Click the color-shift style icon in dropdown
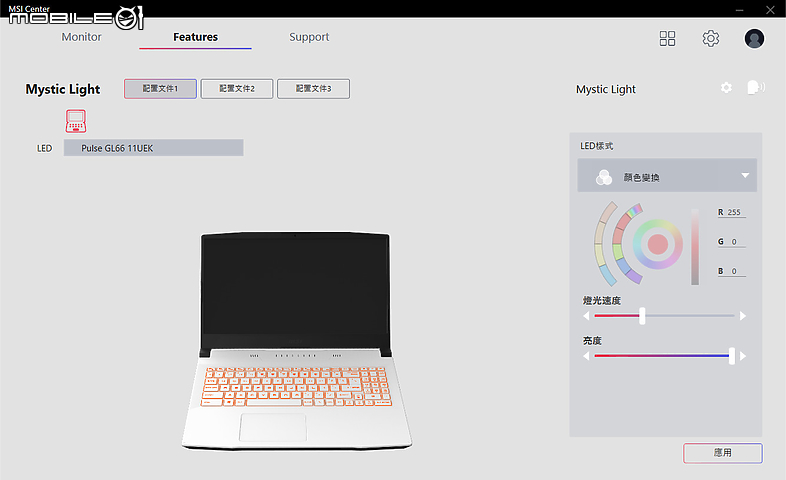786x480 pixels. [604, 177]
